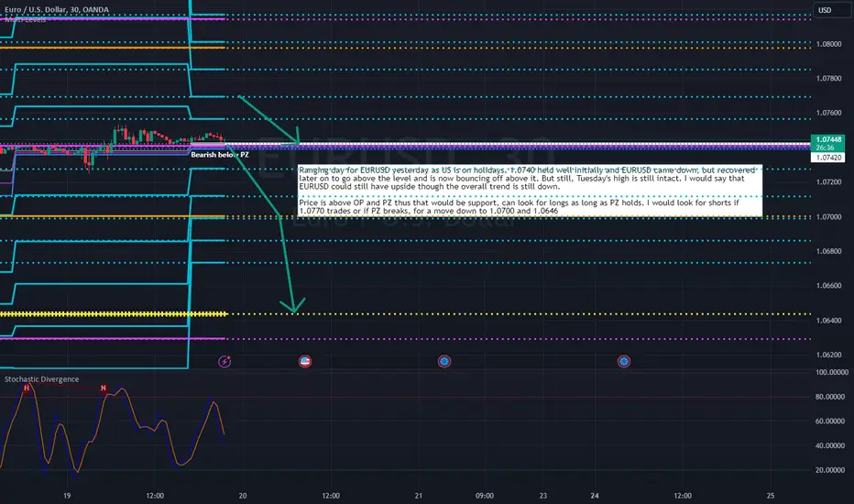
Task: Click the lightning bolt event icon
Action: [x=224, y=361]
